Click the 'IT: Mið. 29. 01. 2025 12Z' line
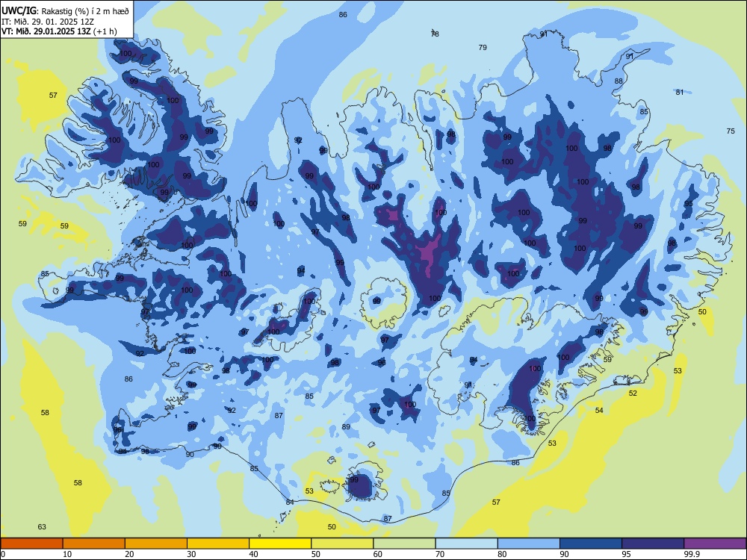This screenshot has width=747, height=560. 47,22
